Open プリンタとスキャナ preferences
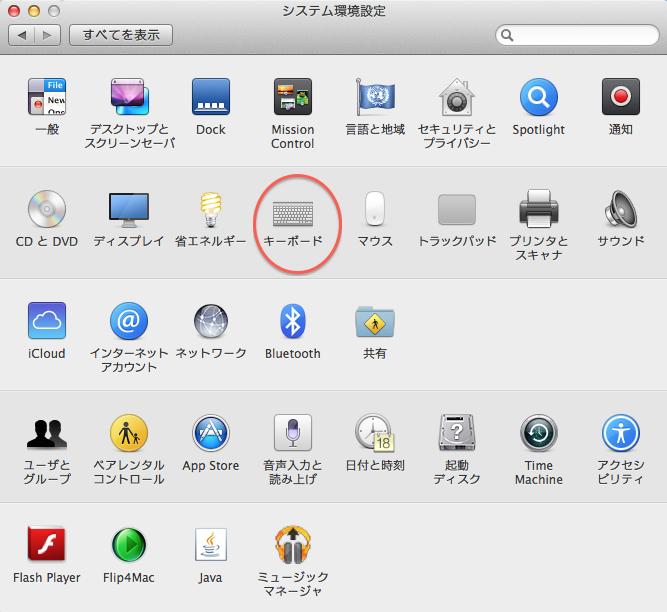Viewport: 667px width, 612px height. (539, 209)
